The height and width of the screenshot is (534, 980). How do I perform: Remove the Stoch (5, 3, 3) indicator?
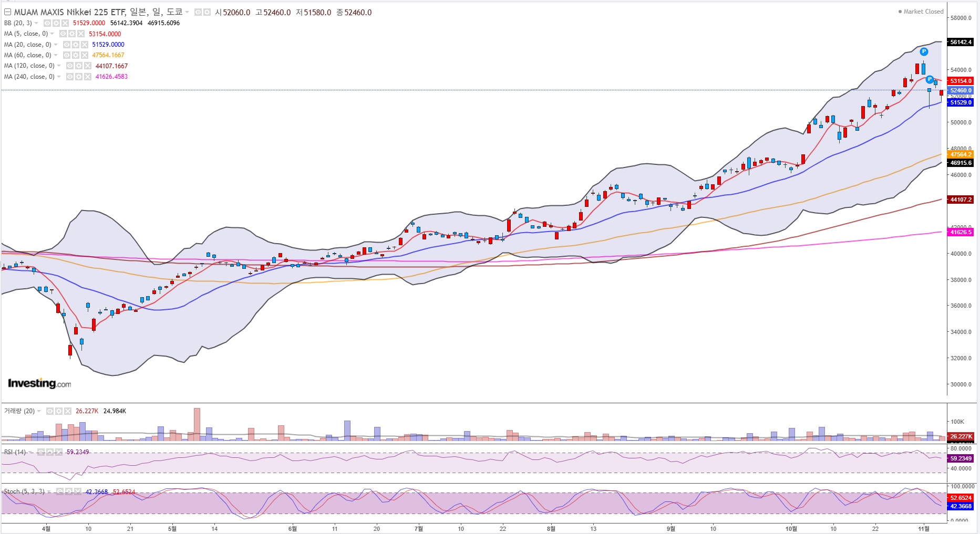(x=78, y=492)
